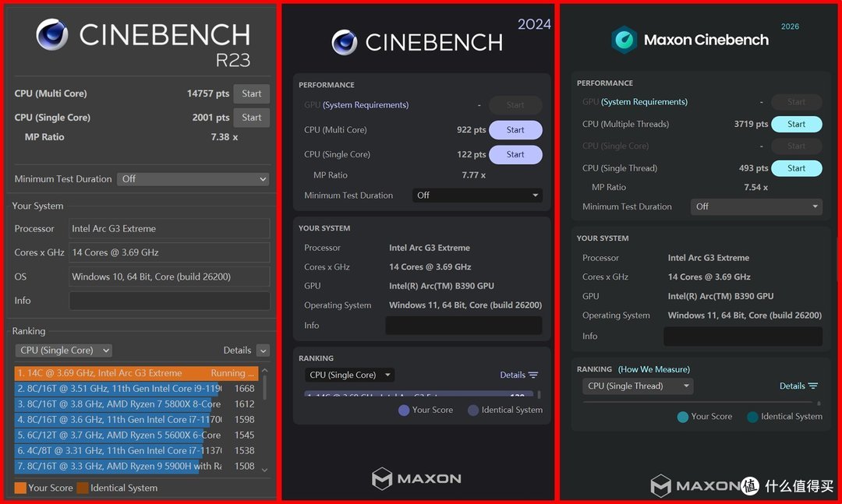Click the Cinebench 2024 sphere logo
Viewport: 842px width, 504px height.
point(345,42)
